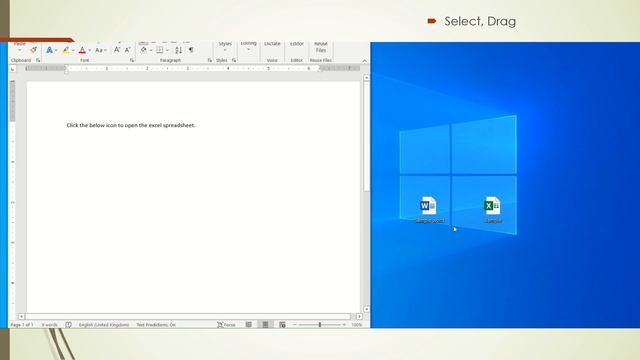Click the ruler tab selector box
This screenshot has height=360, width=640.
[x=13, y=69]
